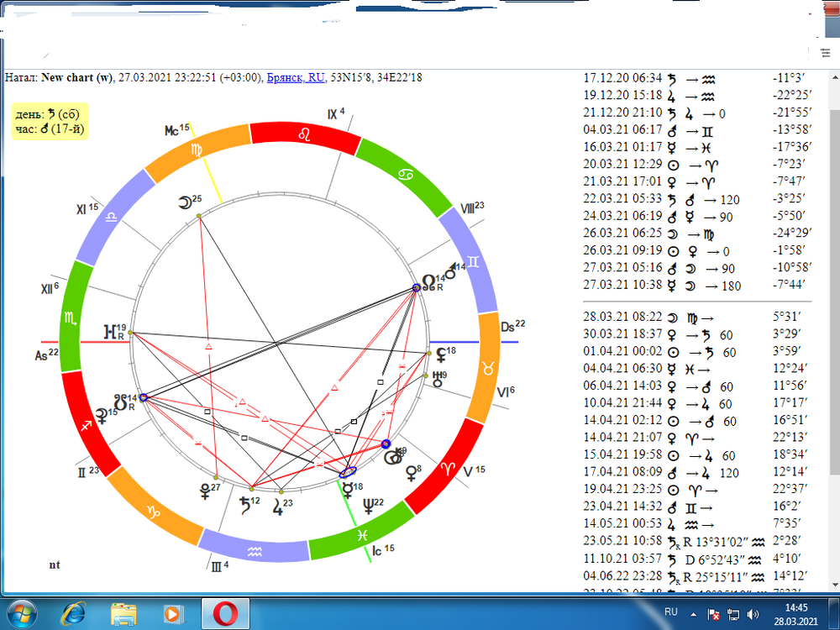Click the Ic 15 axis label
This screenshot has height=630, width=840.
[383, 549]
